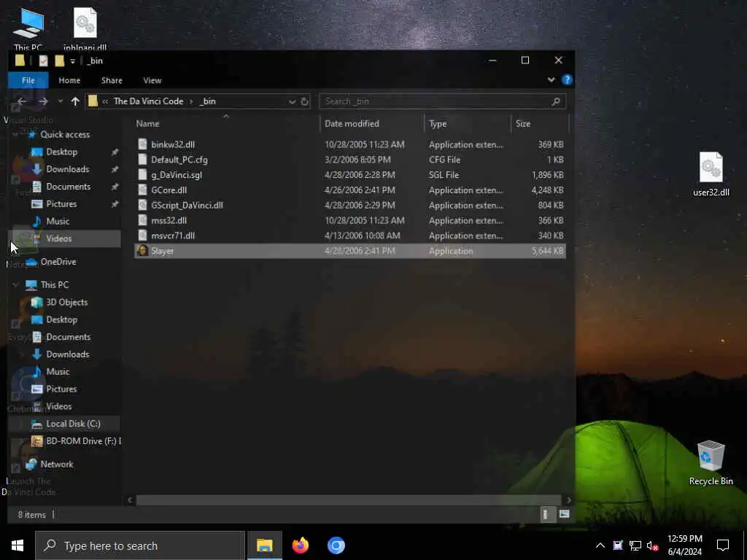Open OneDrive cloud icon in sidebar
Image resolution: width=747 pixels, height=560 pixels.
(31, 262)
